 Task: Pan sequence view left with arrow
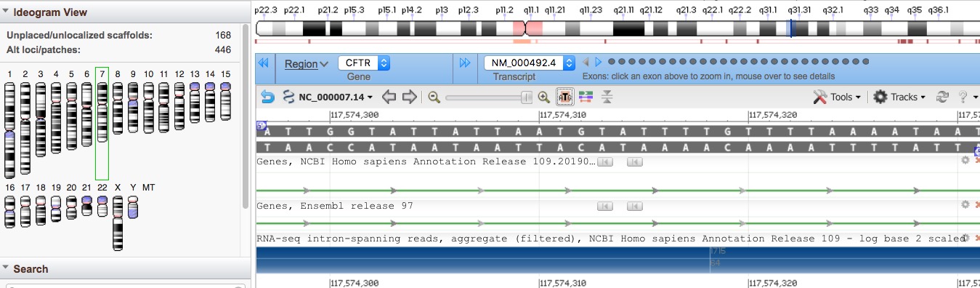click(x=389, y=97)
